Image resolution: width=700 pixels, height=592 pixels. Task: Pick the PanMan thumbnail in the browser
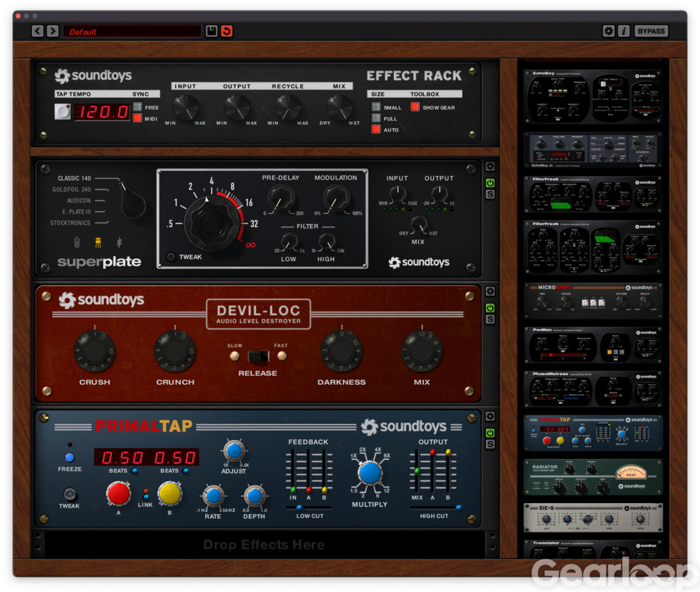tap(593, 345)
